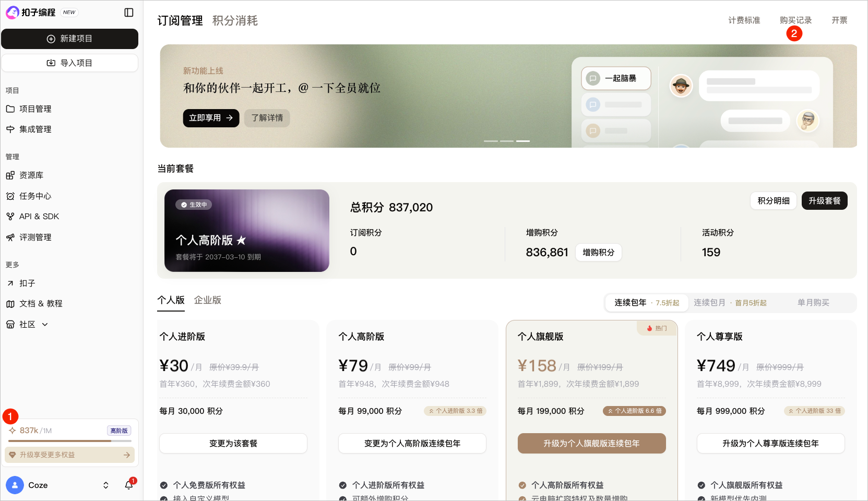Image resolution: width=868 pixels, height=501 pixels.
Task: Click 增购积分 button
Action: [x=599, y=253]
